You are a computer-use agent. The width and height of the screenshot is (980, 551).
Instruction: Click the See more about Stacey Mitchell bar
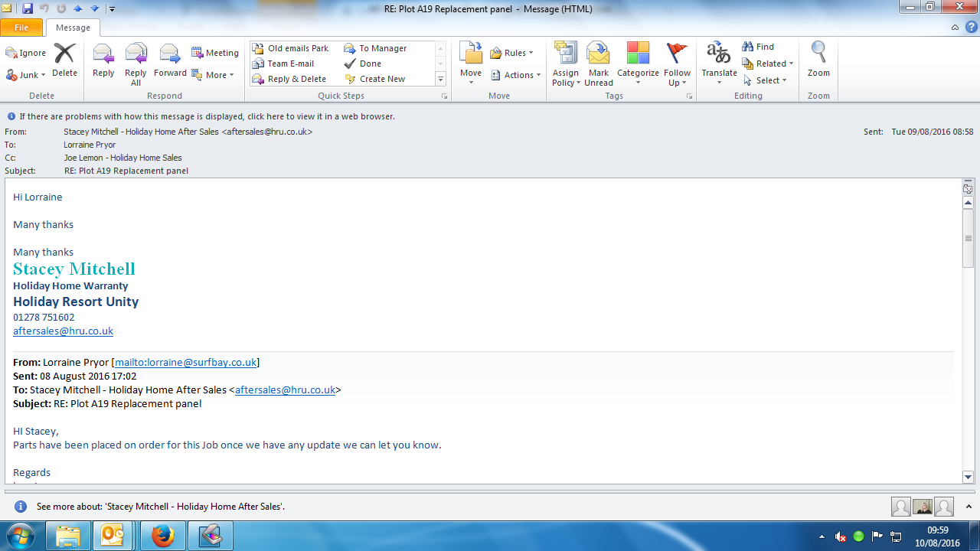(x=161, y=507)
